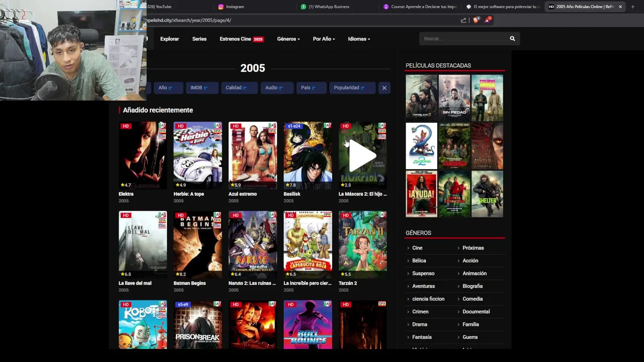Open featured ¡Ayuda! poster
This screenshot has height=362, width=644.
click(422, 194)
